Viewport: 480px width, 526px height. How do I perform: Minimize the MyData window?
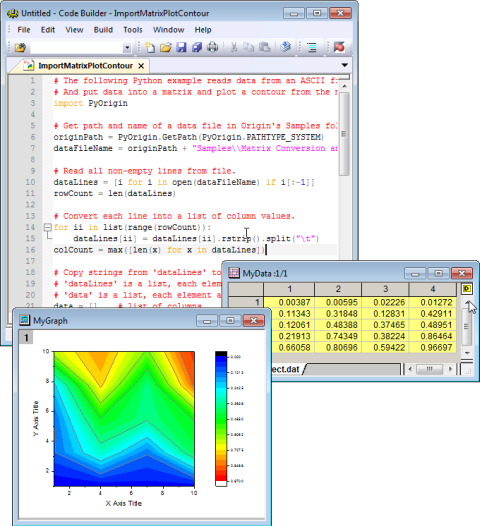point(415,273)
